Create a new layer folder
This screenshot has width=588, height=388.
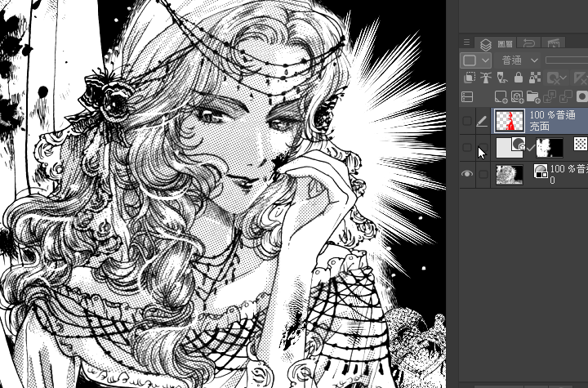coord(532,97)
